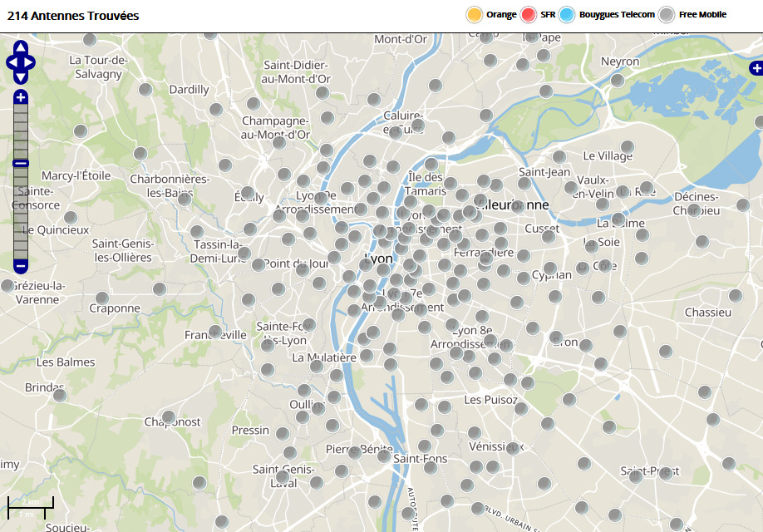Pan the map left with the west arrow
The image size is (763, 532).
pyautogui.click(x=11, y=62)
